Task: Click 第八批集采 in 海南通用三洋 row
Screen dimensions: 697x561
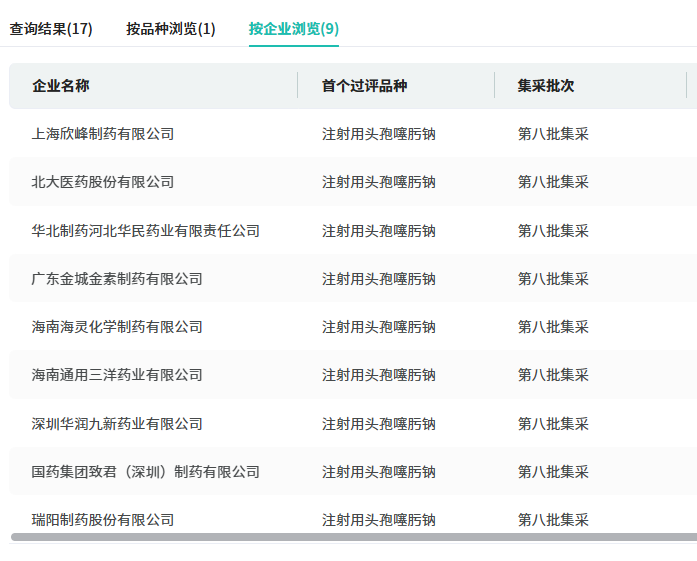Action: pyautogui.click(x=553, y=375)
